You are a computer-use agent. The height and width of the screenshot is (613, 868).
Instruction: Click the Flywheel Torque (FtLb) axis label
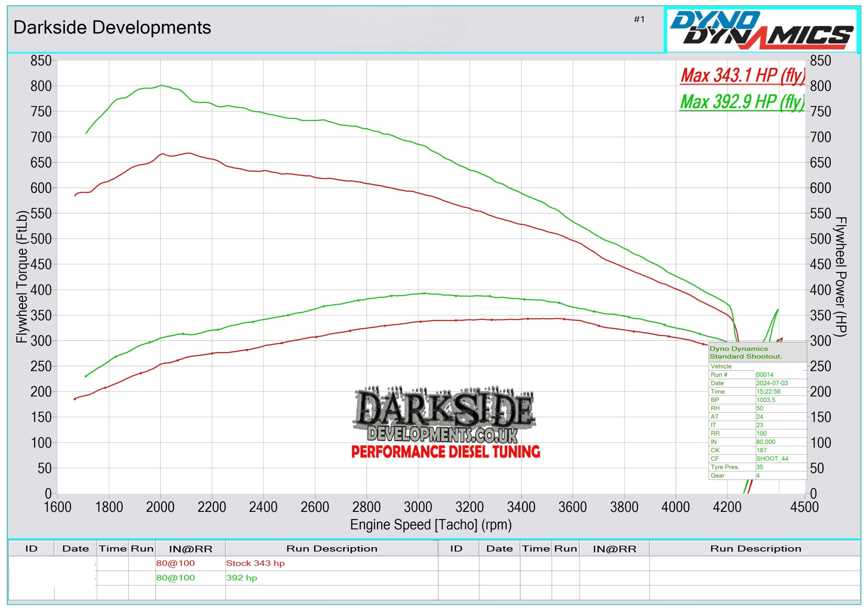pos(22,277)
